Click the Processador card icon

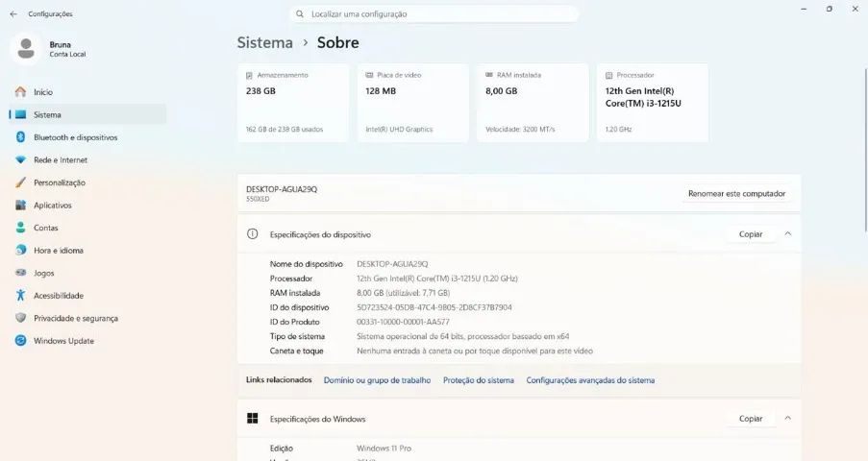(x=608, y=75)
